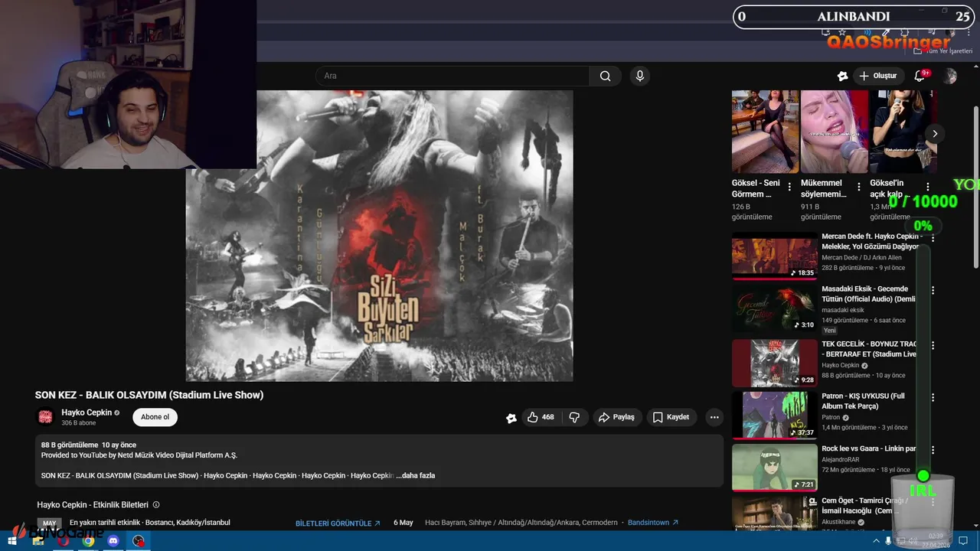Open File Explorer from the taskbar
980x551 pixels.
[x=38, y=541]
